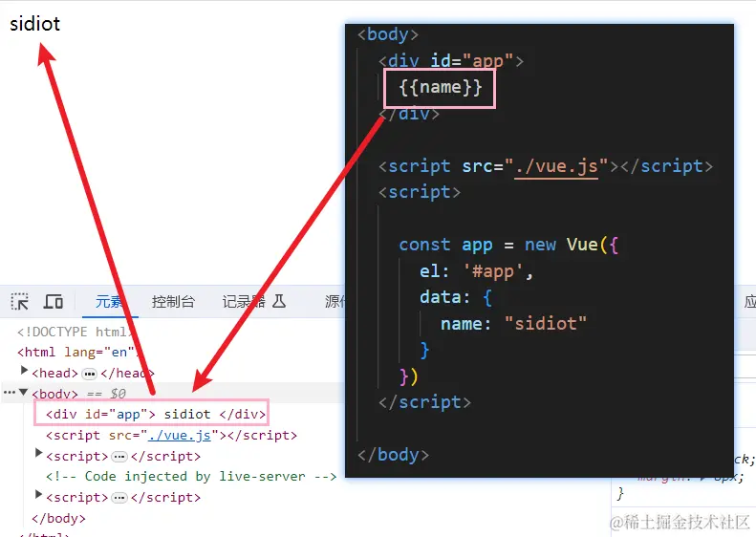Click {{name}} in the code editor
Image resolution: width=756 pixels, height=537 pixels.
pos(441,87)
